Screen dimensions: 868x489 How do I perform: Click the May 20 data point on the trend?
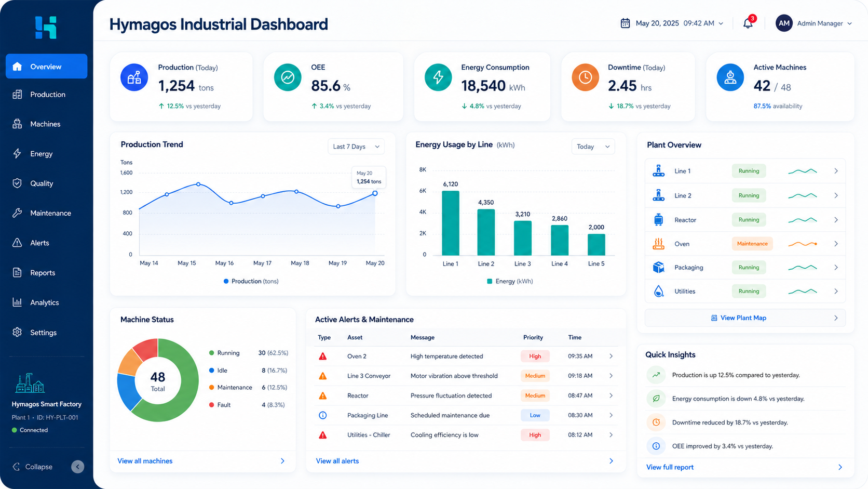[x=375, y=193]
